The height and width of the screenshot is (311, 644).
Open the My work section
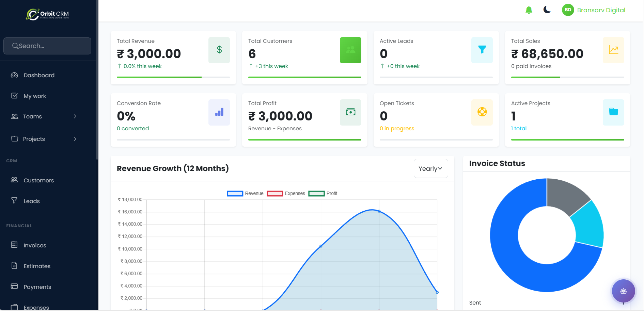(34, 96)
